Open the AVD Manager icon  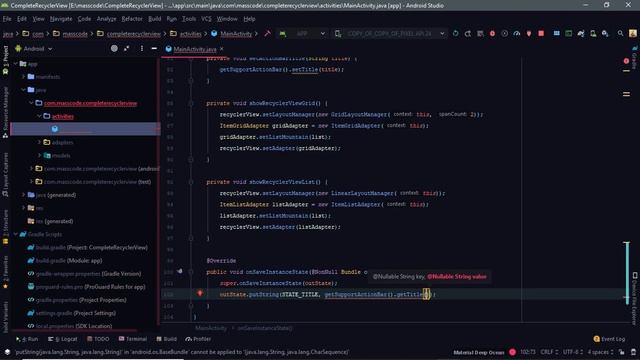pyautogui.click(x=593, y=33)
